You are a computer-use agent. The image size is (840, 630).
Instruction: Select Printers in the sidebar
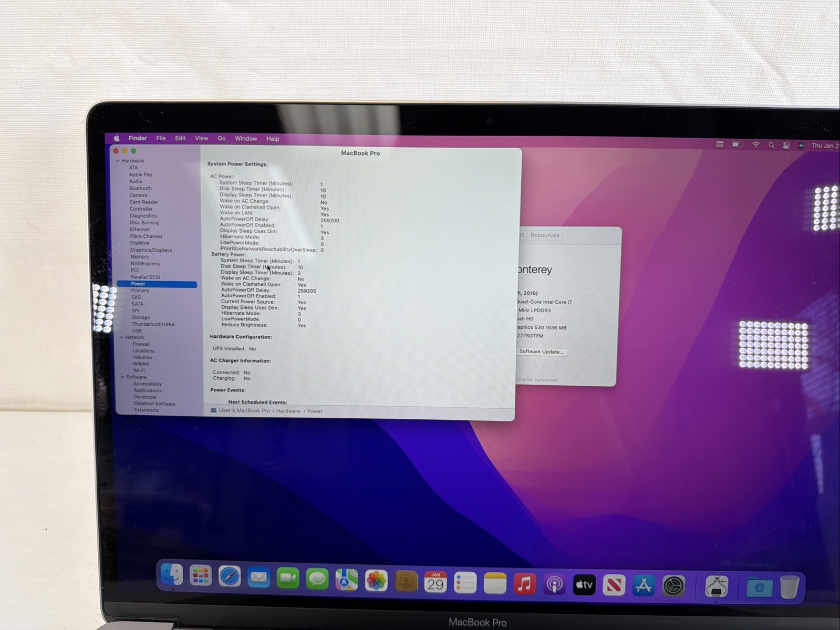[140, 291]
